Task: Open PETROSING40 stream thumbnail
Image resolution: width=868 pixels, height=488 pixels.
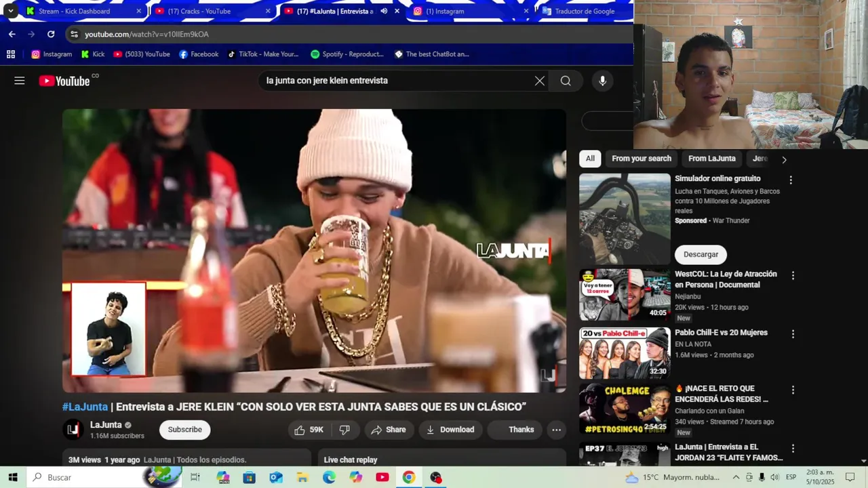Action: pyautogui.click(x=625, y=409)
